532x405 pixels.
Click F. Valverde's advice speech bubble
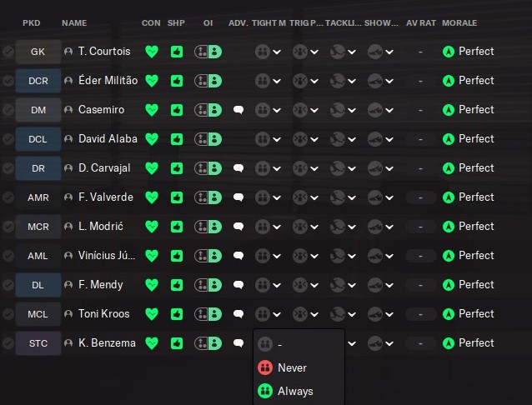[x=238, y=197]
